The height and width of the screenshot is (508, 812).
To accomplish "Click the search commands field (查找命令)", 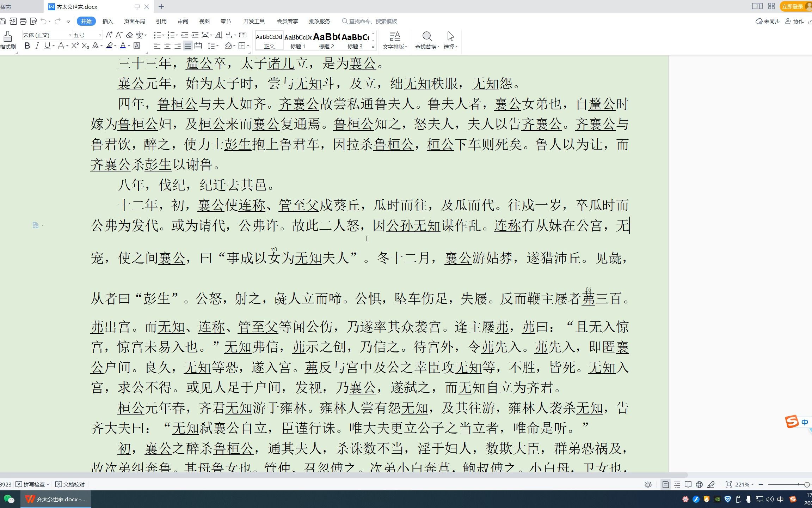I will pyautogui.click(x=370, y=21).
